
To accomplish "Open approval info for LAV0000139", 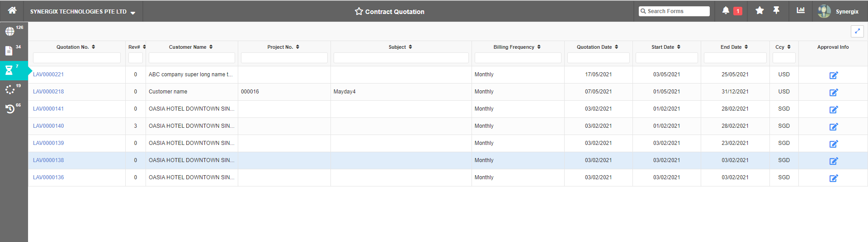I will point(834,144).
